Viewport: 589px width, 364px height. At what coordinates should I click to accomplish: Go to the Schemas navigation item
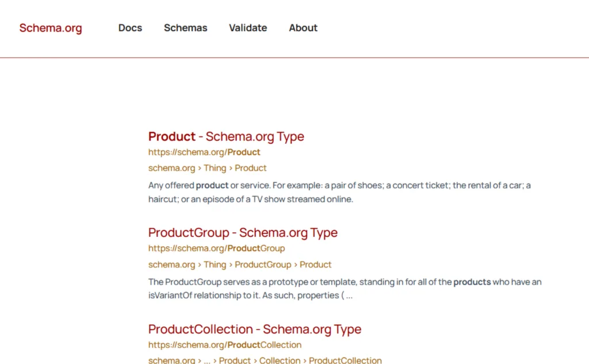click(185, 28)
